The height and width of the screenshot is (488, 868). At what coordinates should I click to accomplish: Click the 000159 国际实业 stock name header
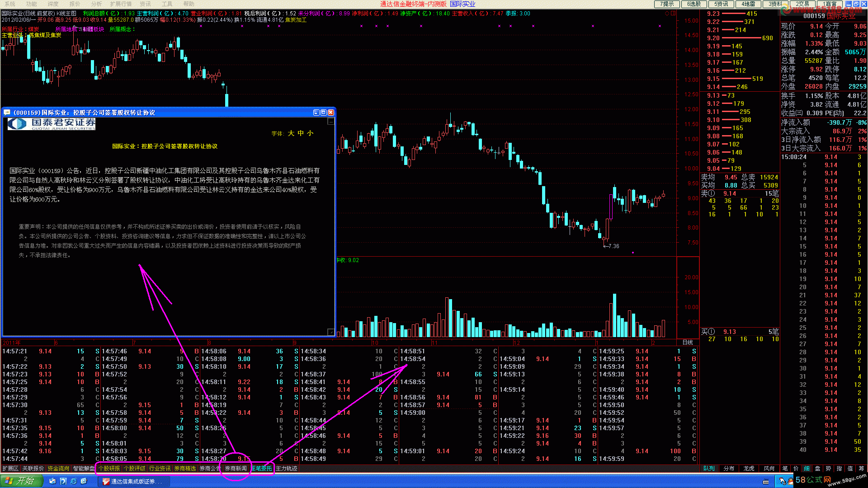(829, 16)
